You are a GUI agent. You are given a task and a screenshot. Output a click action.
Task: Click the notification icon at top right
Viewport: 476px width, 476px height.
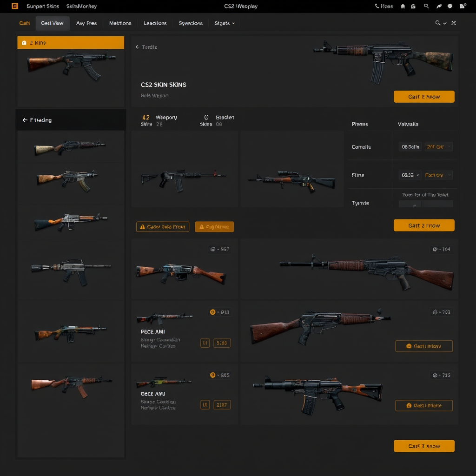(x=463, y=6)
